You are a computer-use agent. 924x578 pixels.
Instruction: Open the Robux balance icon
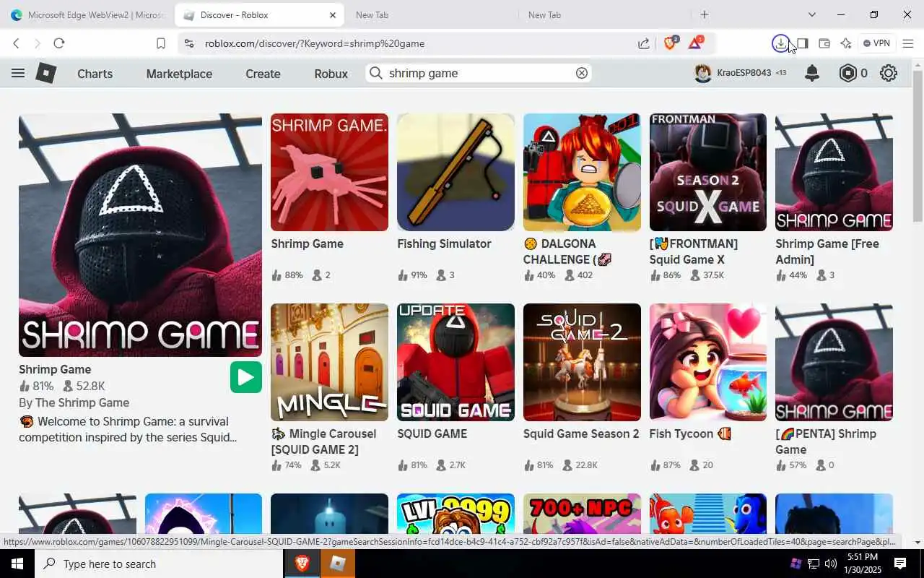coord(847,73)
